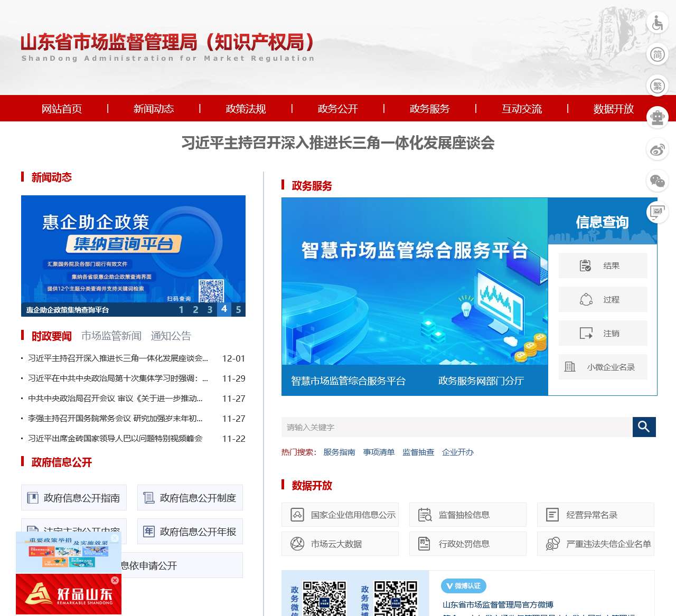Select 注销 in the information query panel
The image size is (676, 616).
pos(603,333)
